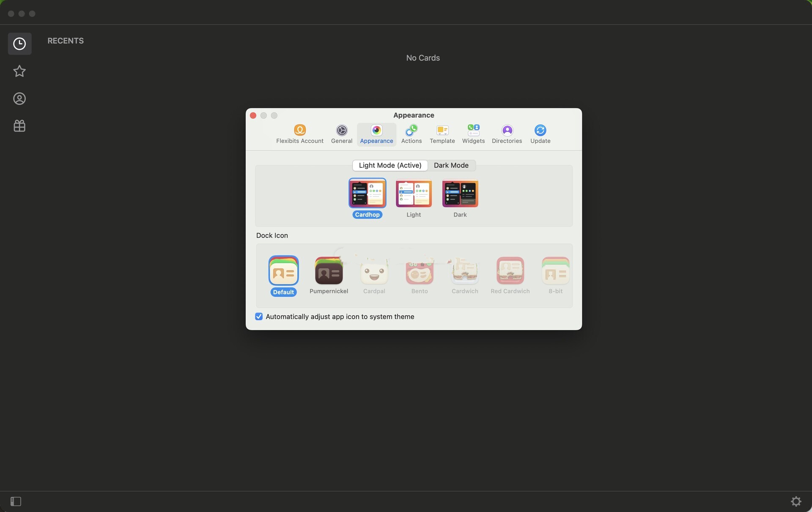
Task: Open the Favorites star icon in sidebar
Action: point(19,71)
